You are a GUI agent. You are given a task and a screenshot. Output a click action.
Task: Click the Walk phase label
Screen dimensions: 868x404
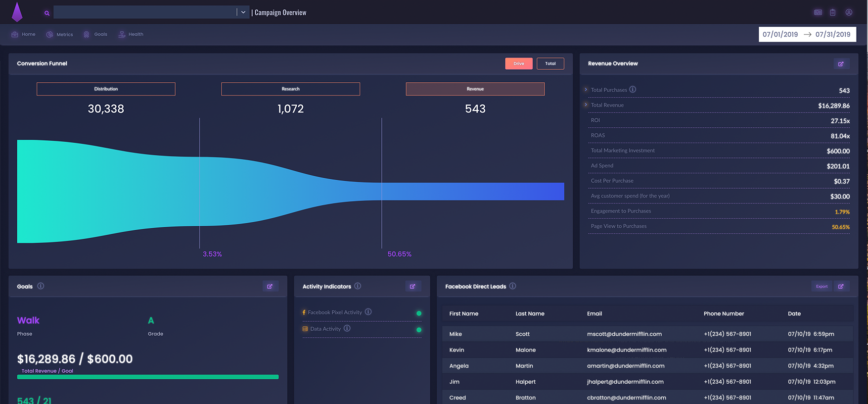(x=28, y=320)
